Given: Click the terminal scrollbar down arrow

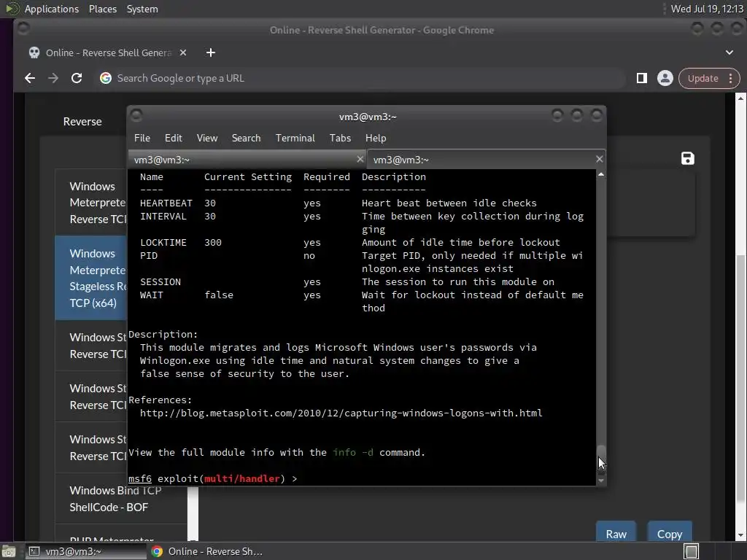Looking at the screenshot, I should 601,481.
